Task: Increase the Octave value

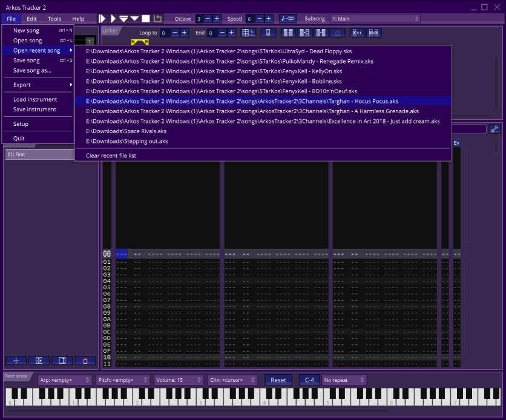Action: 217,19
